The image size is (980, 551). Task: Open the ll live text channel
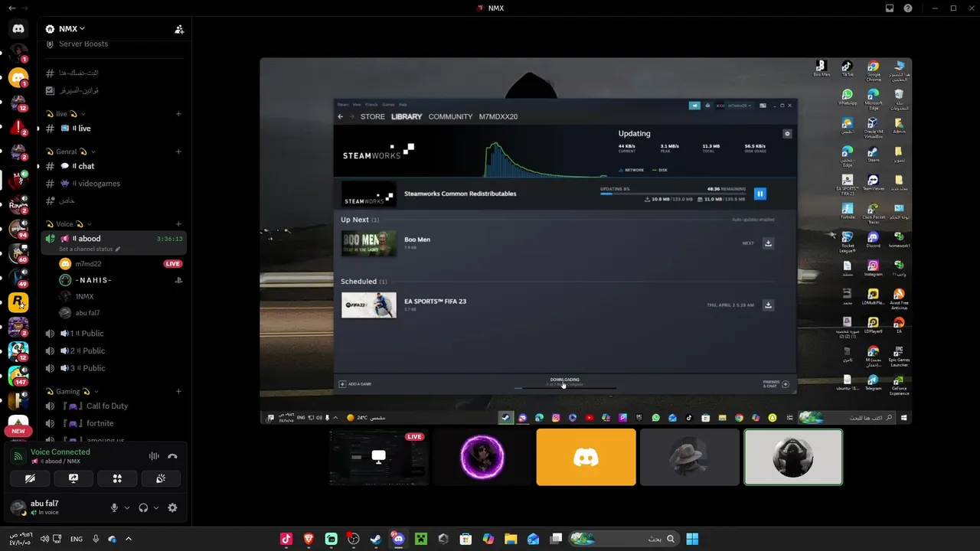coord(113,129)
